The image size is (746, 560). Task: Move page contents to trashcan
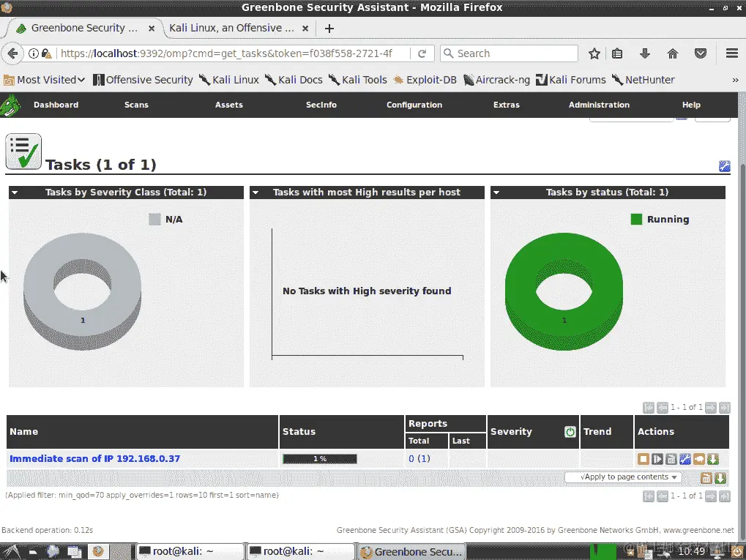pyautogui.click(x=706, y=478)
